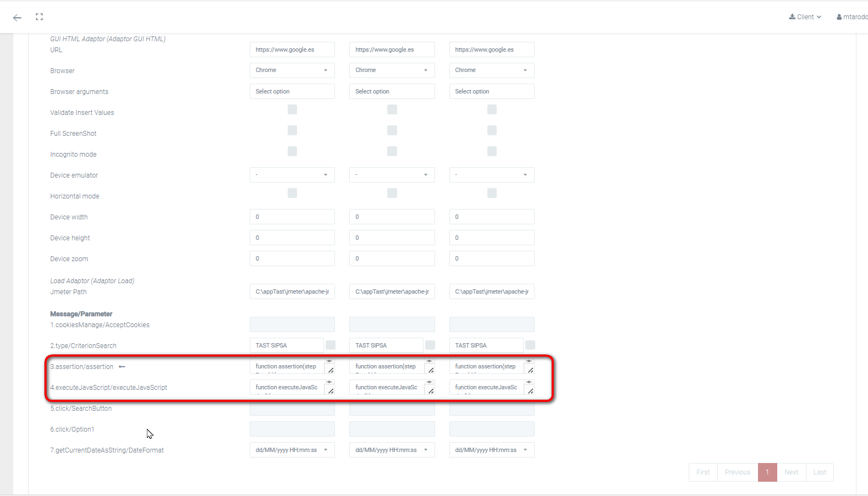This screenshot has width=868, height=496.
Task: Click the Next pagination button
Action: (x=791, y=472)
